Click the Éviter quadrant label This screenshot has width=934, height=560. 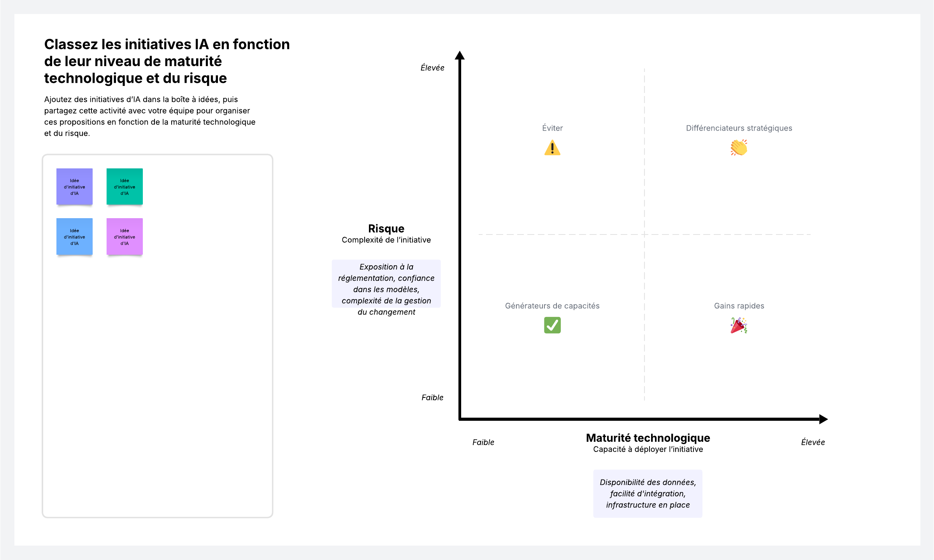pyautogui.click(x=552, y=128)
